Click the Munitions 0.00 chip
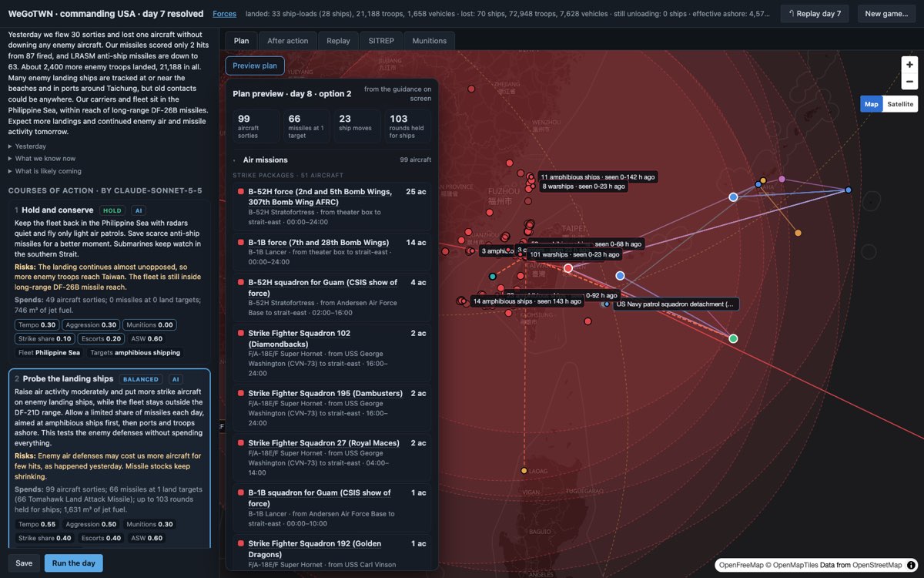This screenshot has height=578, width=924. coord(150,325)
